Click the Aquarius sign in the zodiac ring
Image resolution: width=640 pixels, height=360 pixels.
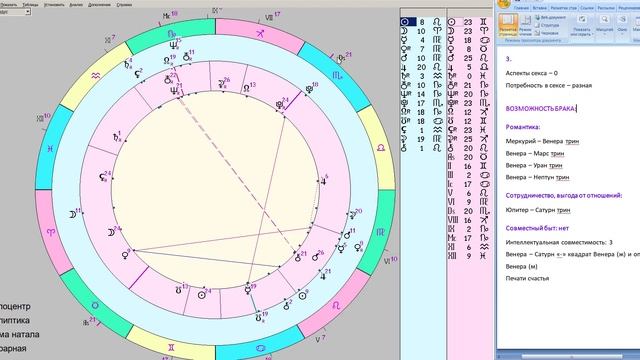96,76
